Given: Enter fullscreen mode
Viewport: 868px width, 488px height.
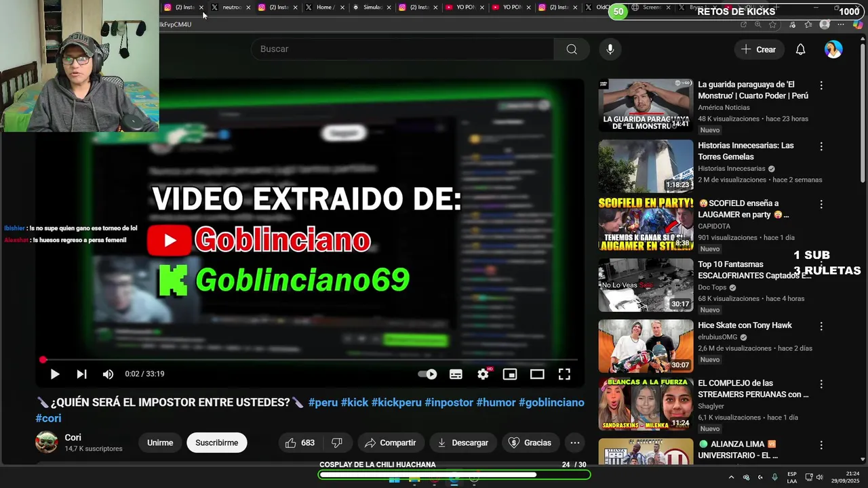Looking at the screenshot, I should tap(564, 374).
